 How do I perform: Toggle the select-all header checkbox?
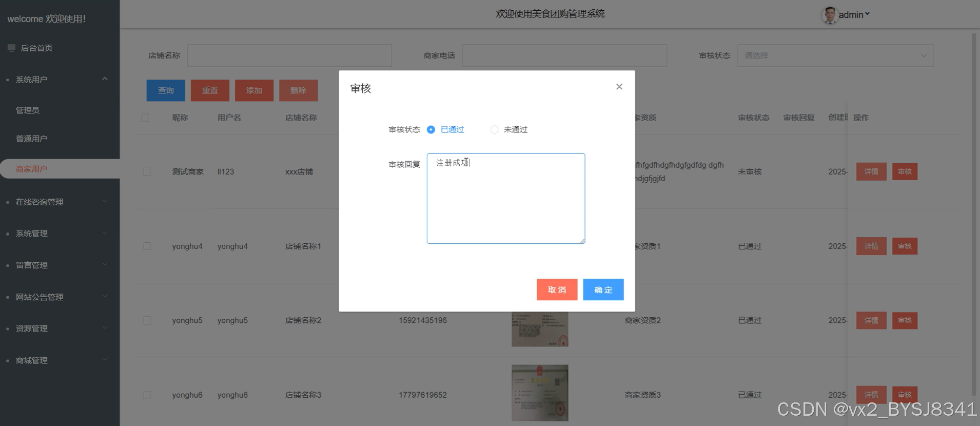[x=145, y=118]
